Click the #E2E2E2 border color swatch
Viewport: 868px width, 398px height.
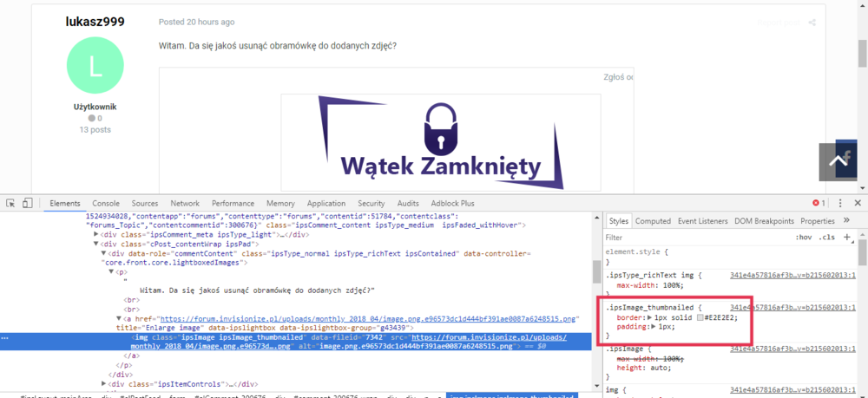(699, 317)
